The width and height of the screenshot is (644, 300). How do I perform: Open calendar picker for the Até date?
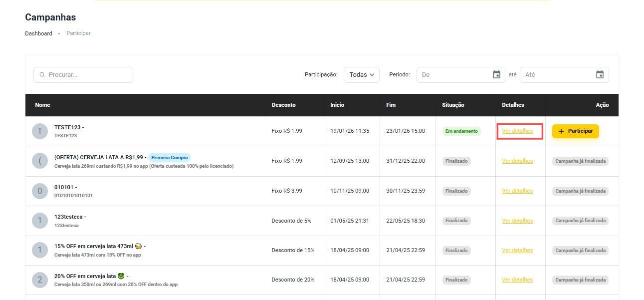coord(600,74)
